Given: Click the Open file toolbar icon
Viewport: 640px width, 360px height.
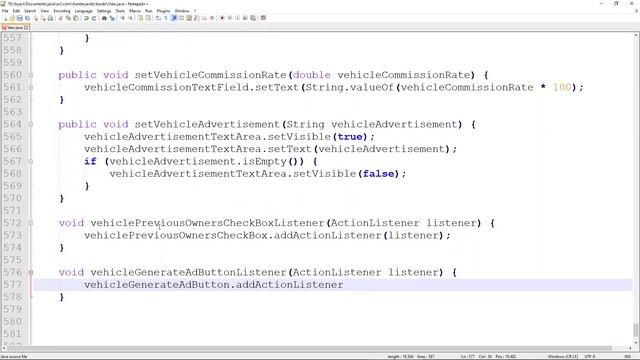Looking at the screenshot, I should click(12, 18).
